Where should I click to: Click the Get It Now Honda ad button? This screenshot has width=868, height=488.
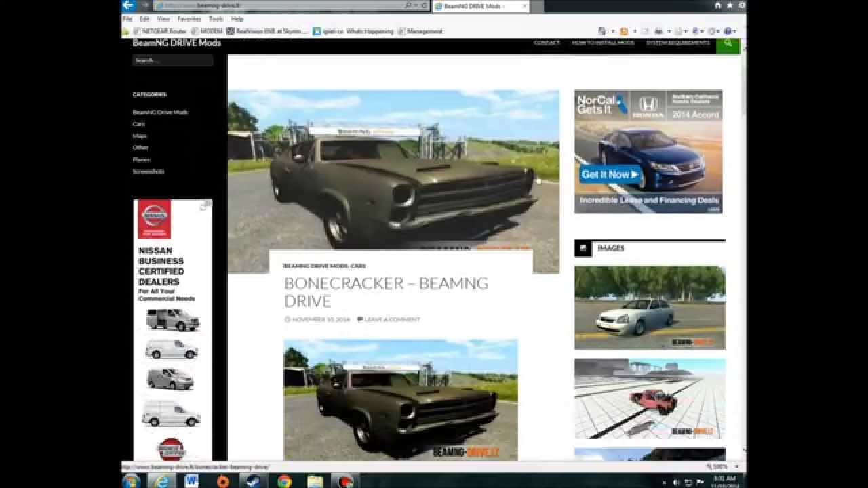[x=610, y=174]
